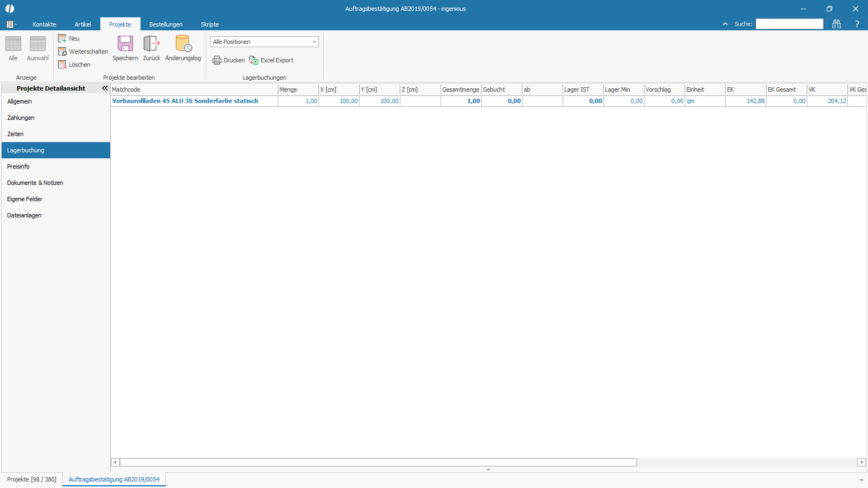Open the Skripte tab

[210, 24]
